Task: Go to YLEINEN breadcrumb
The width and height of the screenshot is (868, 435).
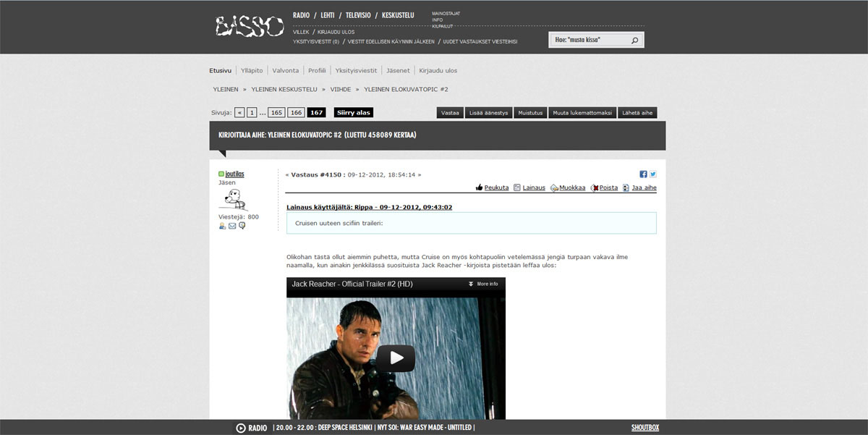Action: [226, 89]
